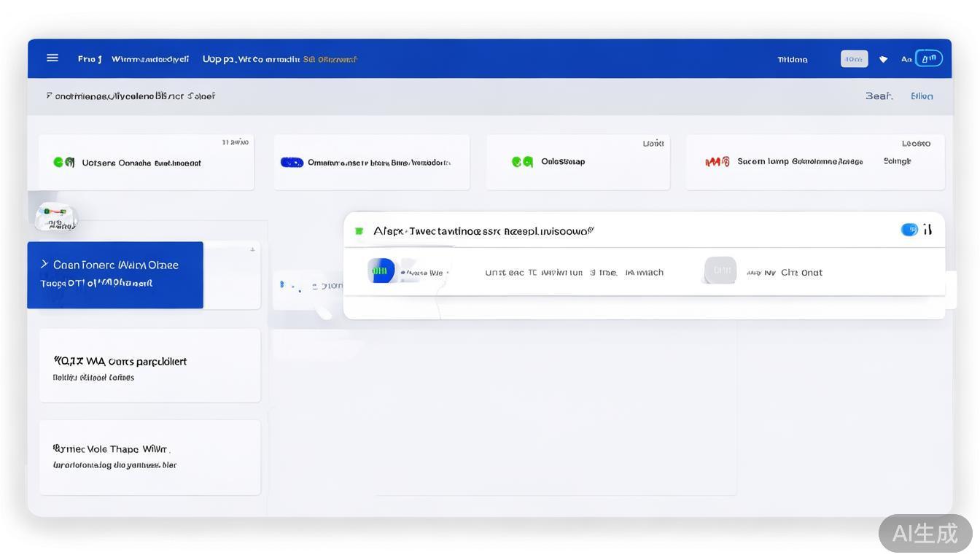Open the 'Aa' text option in the header
Viewport: 980px width, 560px height.
(906, 59)
